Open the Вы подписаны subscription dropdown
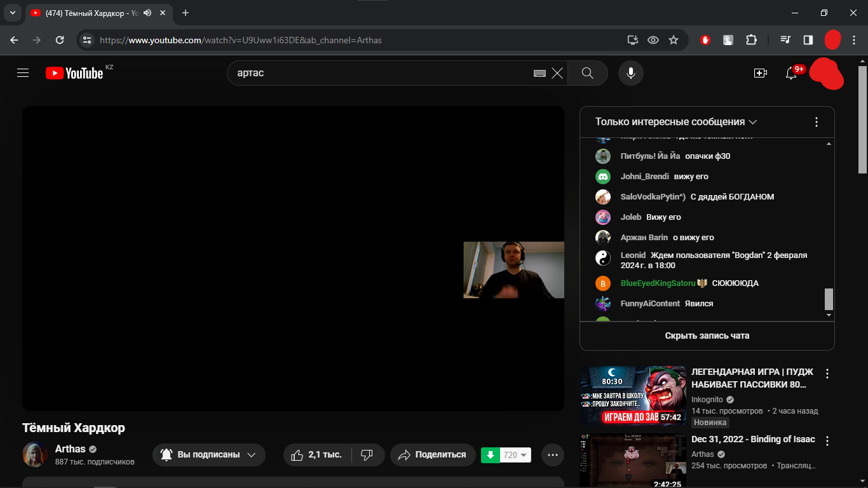Viewport: 868px width, 488px height. 209,455
